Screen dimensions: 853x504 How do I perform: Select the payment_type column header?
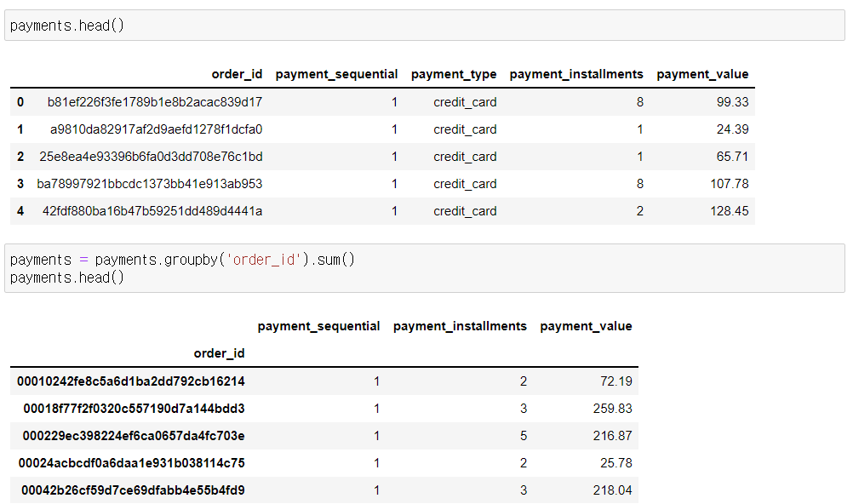pos(454,74)
